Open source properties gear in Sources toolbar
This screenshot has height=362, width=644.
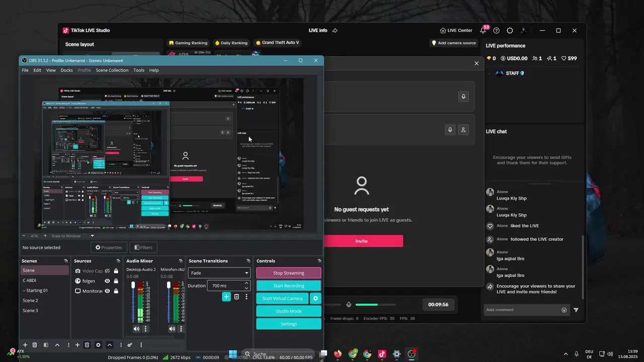pyautogui.click(x=98, y=345)
